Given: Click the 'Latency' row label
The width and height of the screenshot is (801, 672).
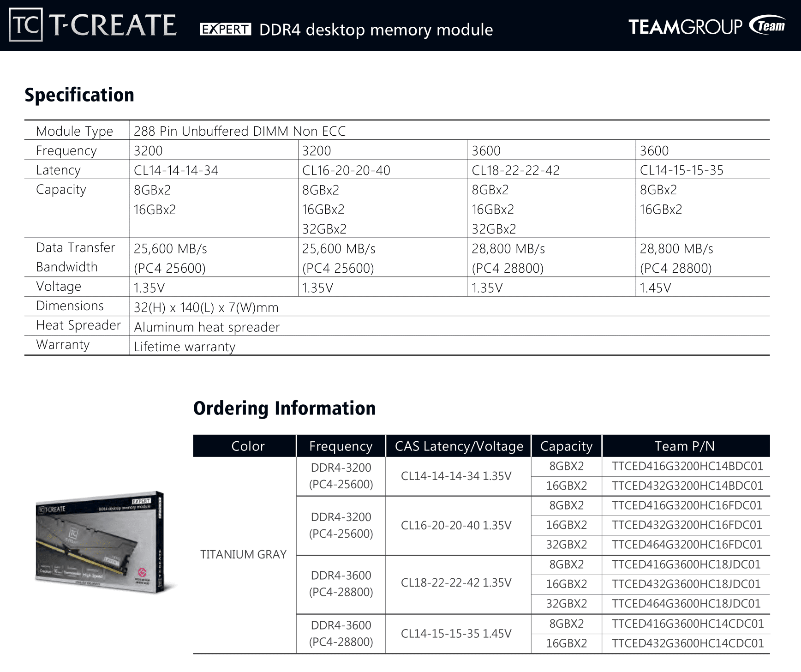Looking at the screenshot, I should tap(58, 170).
